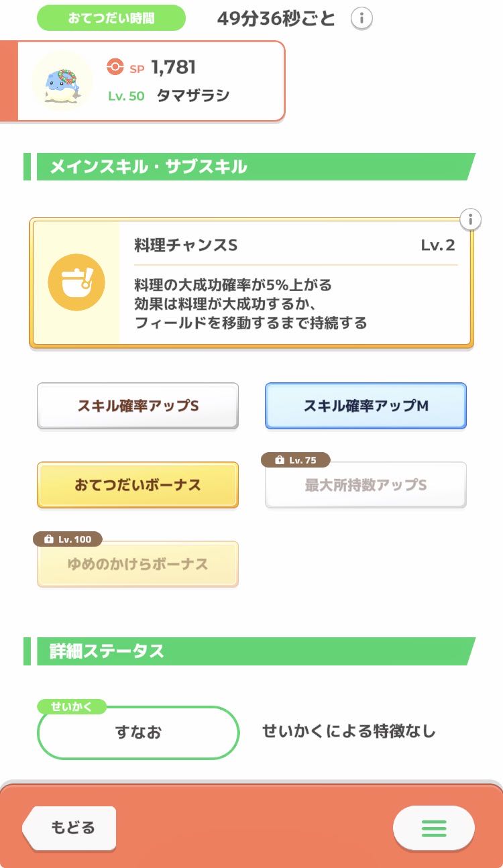Select スキル確率アップS sub skill
503x868 pixels.
(x=137, y=406)
